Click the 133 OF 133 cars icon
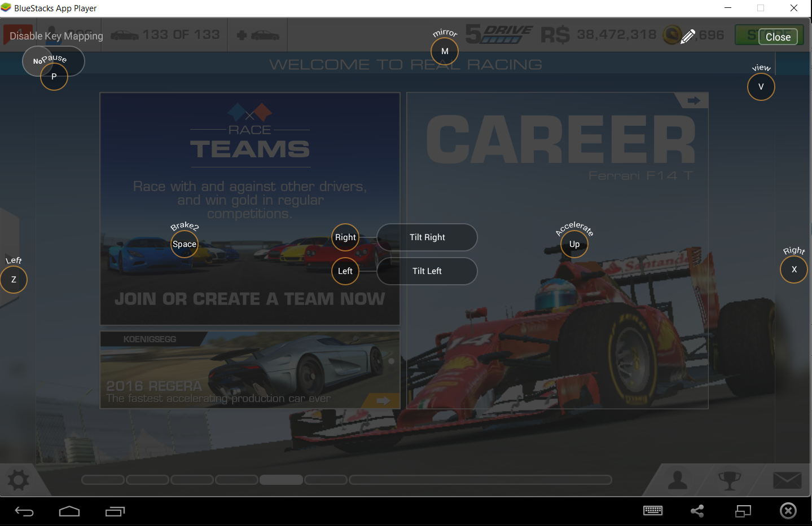 (125, 36)
